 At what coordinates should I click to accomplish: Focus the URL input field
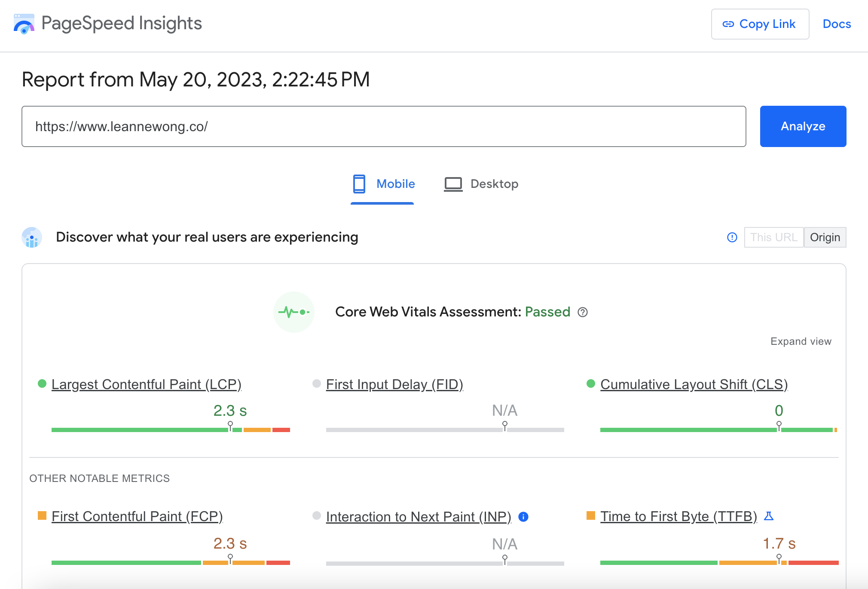(x=384, y=126)
